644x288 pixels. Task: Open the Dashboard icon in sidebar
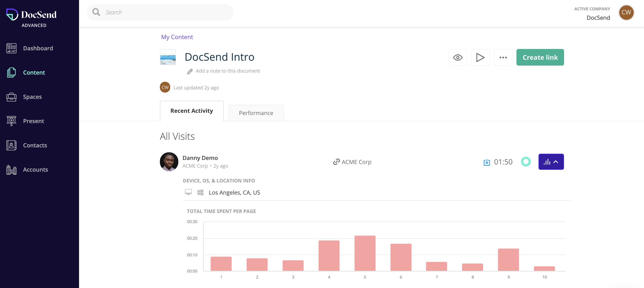pos(11,48)
